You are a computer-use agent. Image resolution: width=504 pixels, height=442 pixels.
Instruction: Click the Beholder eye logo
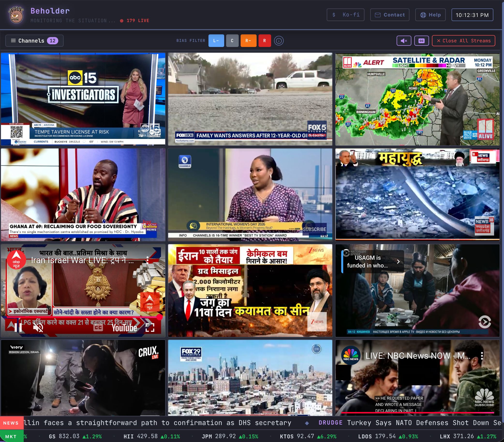point(16,15)
